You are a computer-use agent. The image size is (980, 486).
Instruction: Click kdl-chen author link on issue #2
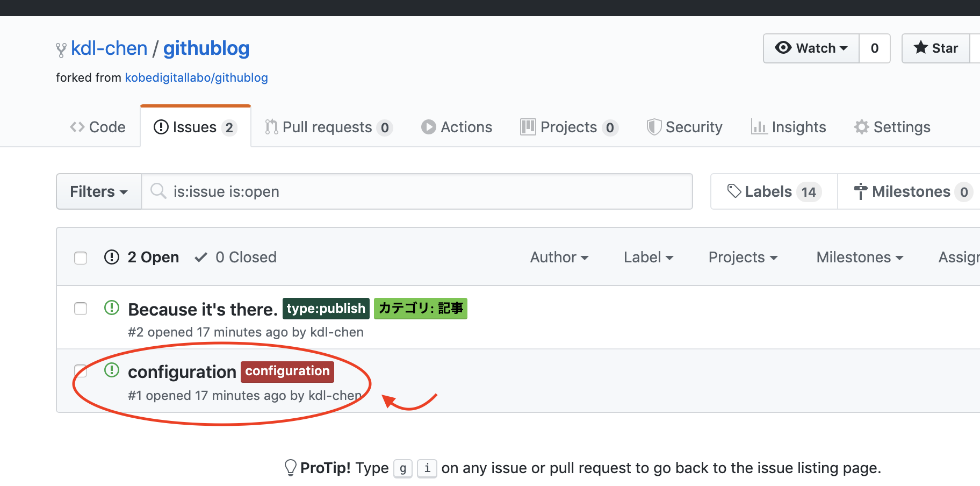point(337,332)
